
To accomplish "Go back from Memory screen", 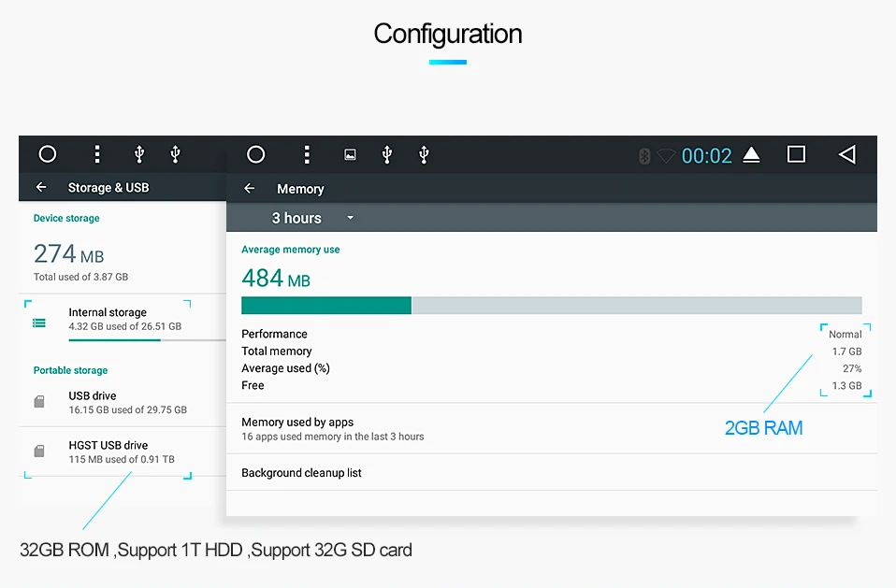I will tap(249, 189).
